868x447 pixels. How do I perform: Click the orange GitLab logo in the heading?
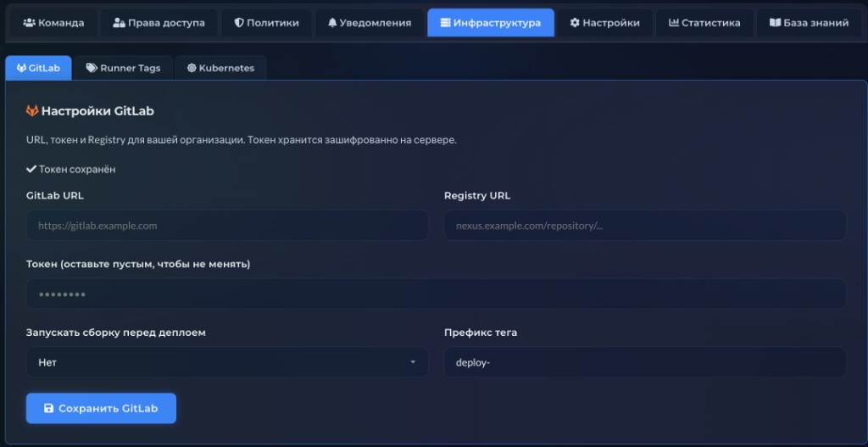(32, 111)
